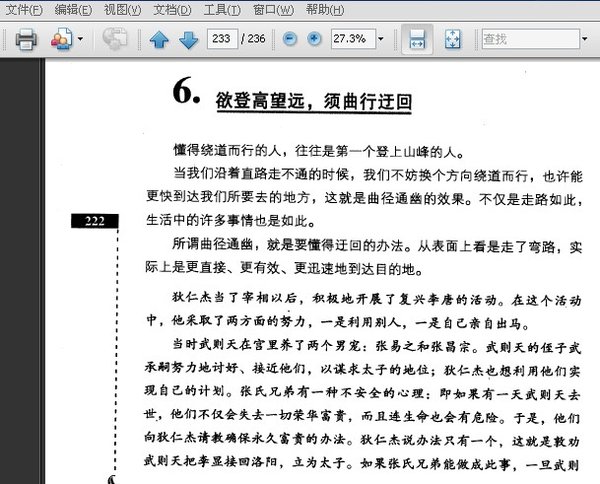Image resolution: width=600 pixels, height=484 pixels.
Task: Toggle the fit width scrolling mode icon
Action: [417, 39]
